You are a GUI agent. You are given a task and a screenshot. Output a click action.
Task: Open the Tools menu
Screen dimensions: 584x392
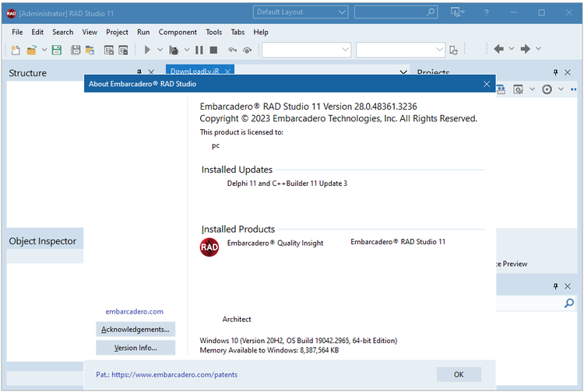point(213,32)
